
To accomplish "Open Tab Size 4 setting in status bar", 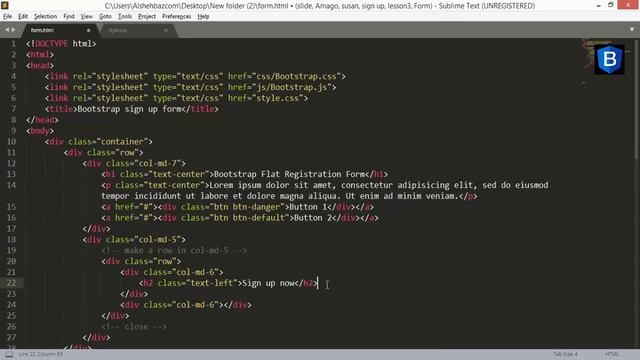I will [x=565, y=354].
